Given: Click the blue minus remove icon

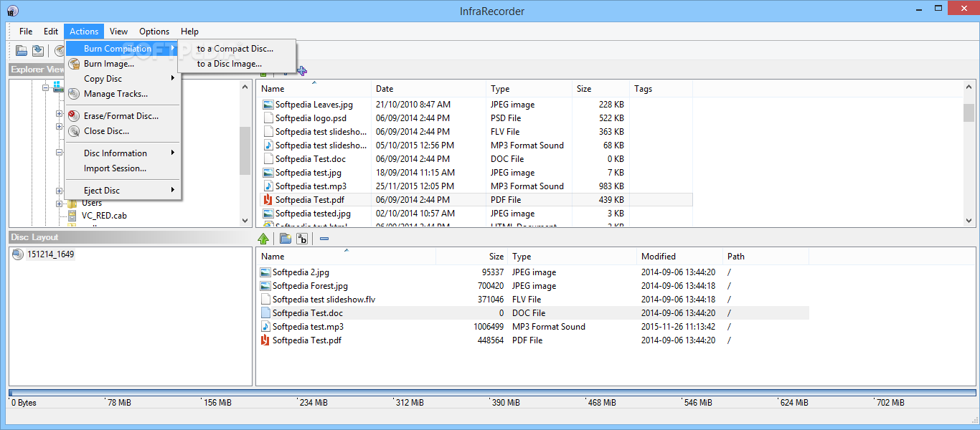Looking at the screenshot, I should (x=324, y=239).
